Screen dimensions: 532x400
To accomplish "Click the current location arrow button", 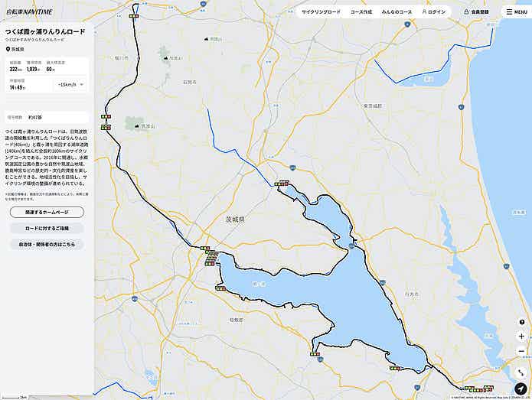I will click(521, 389).
